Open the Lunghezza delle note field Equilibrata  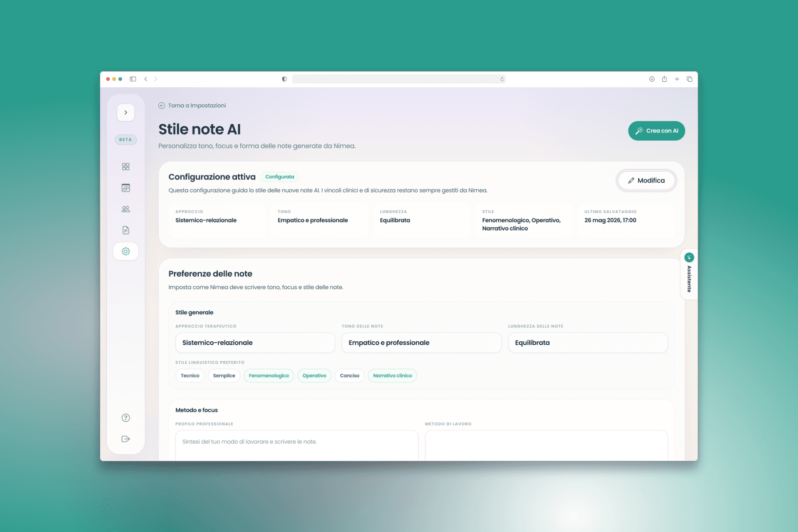coord(588,342)
